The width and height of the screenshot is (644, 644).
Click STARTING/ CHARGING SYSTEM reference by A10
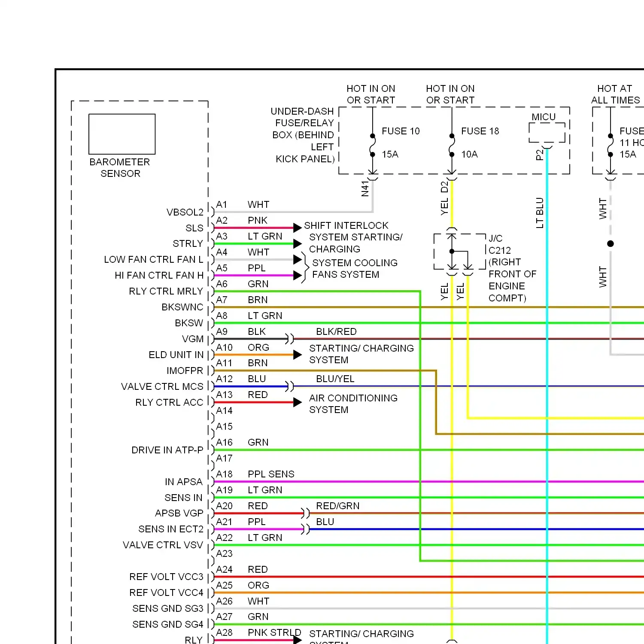361,354
